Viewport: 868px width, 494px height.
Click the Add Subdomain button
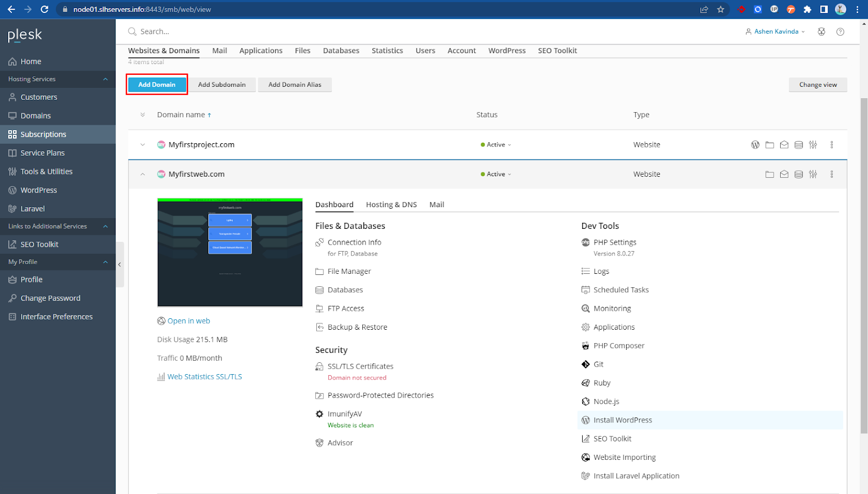221,85
